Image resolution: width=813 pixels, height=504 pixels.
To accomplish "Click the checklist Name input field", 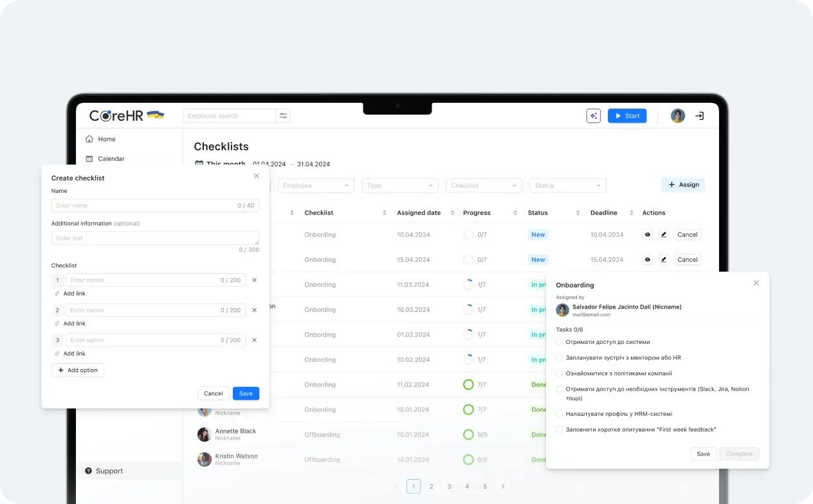I will (x=156, y=206).
